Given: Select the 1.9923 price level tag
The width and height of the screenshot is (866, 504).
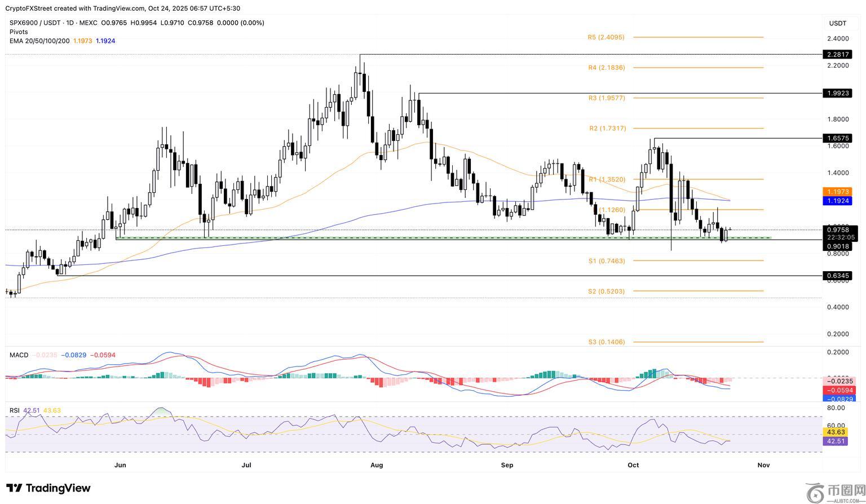Looking at the screenshot, I should (x=837, y=93).
